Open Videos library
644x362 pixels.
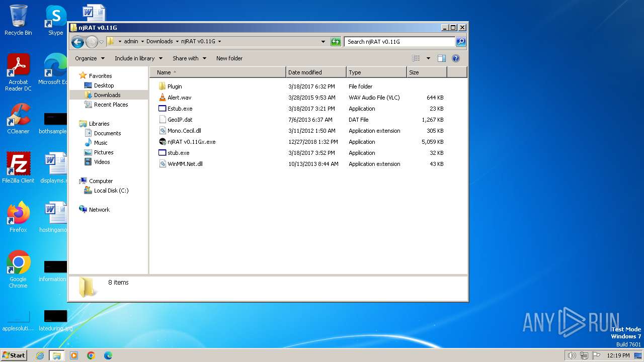[x=102, y=162]
